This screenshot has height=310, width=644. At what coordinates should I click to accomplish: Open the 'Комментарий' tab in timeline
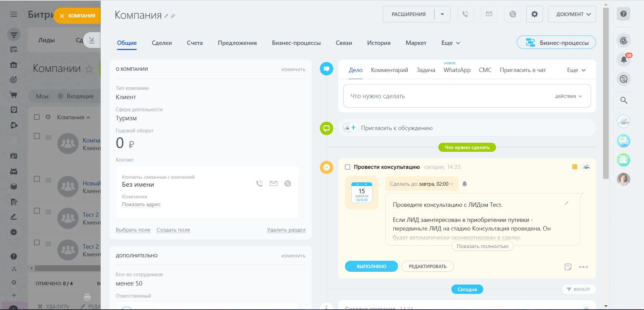[389, 70]
